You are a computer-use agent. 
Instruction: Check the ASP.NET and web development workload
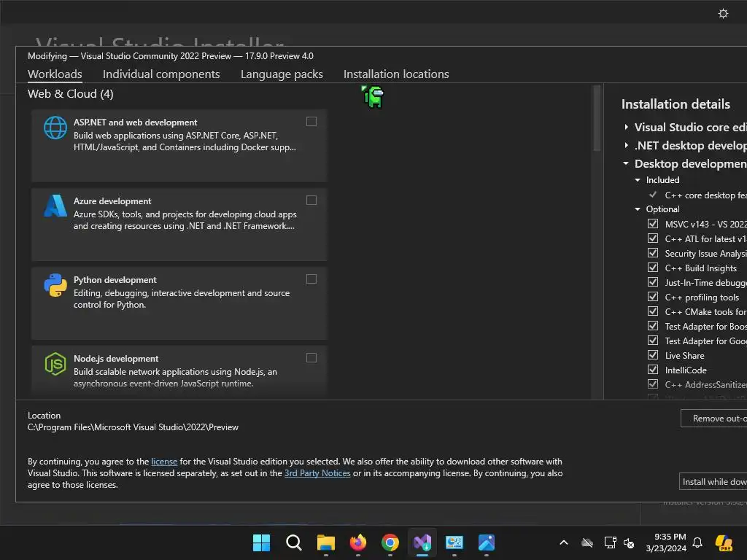tap(311, 122)
